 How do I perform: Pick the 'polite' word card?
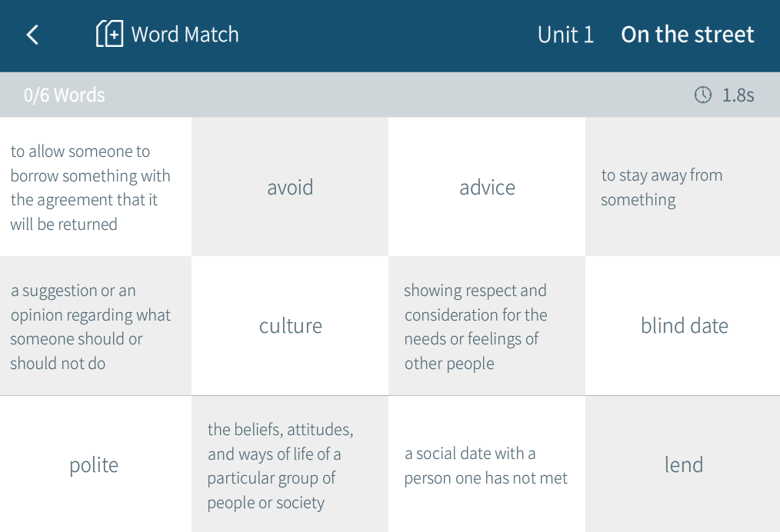[x=94, y=465]
